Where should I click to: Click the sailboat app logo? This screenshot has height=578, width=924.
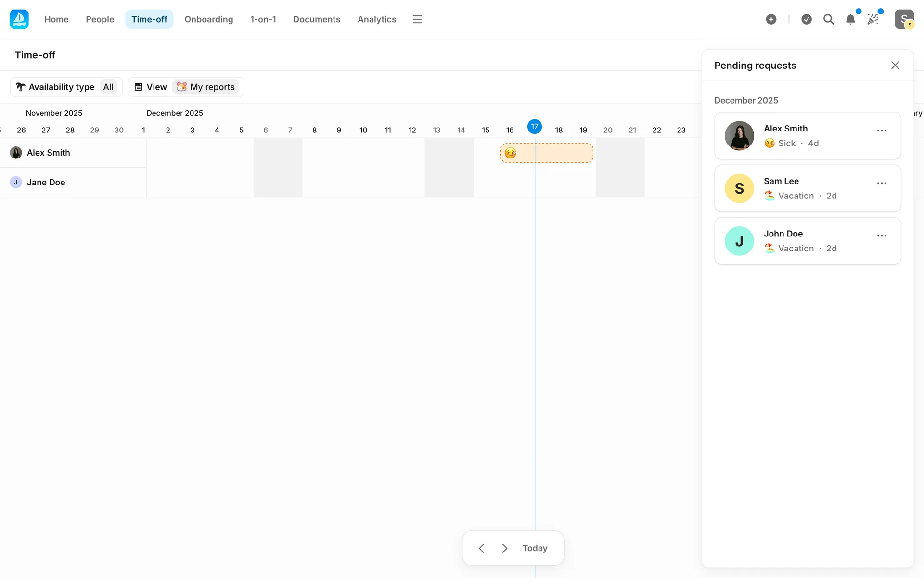tap(19, 19)
